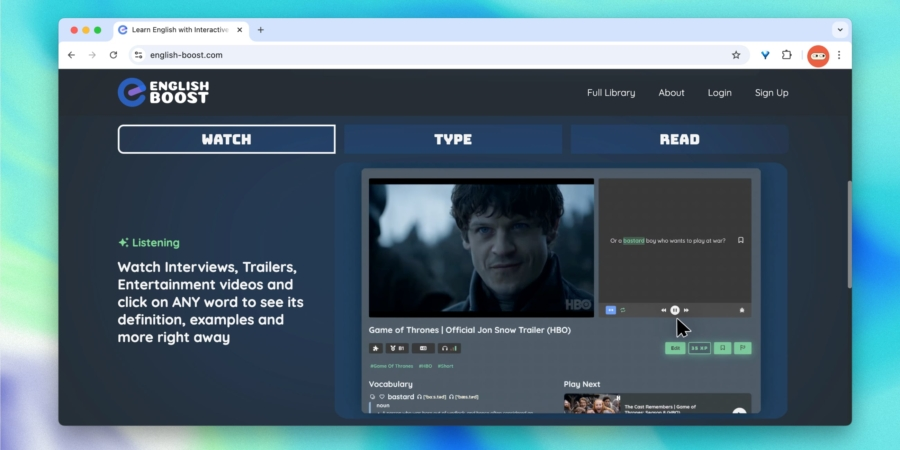Switch to the TYPE tab
Image resolution: width=900 pixels, height=450 pixels.
453,139
